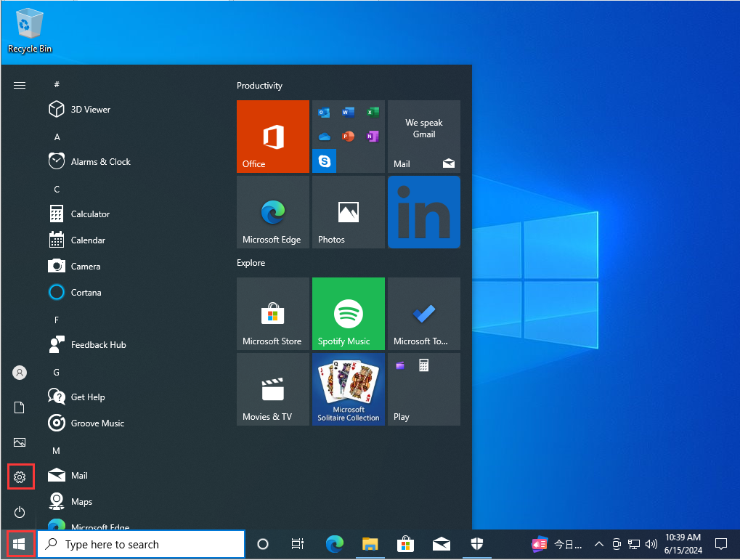Launch Groove Music

[86, 423]
